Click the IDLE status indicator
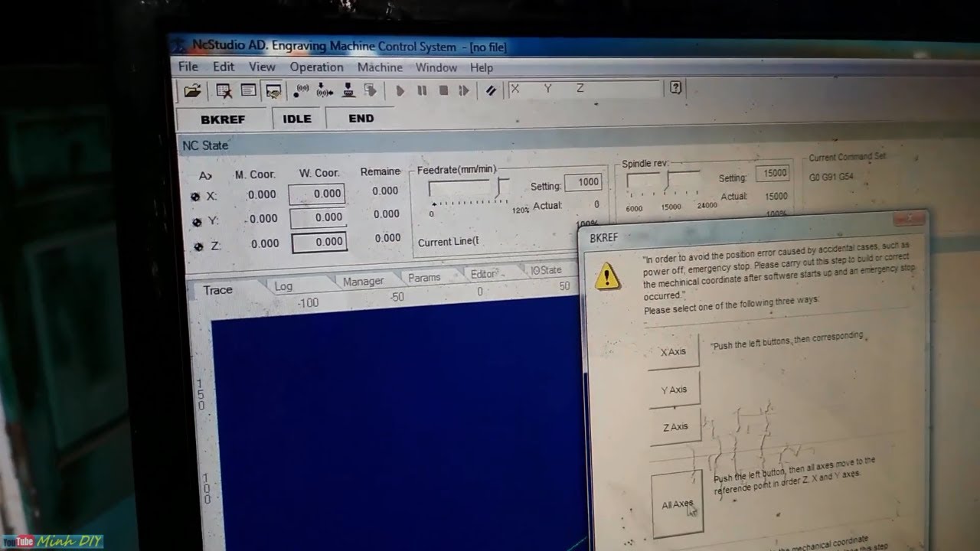 click(297, 119)
